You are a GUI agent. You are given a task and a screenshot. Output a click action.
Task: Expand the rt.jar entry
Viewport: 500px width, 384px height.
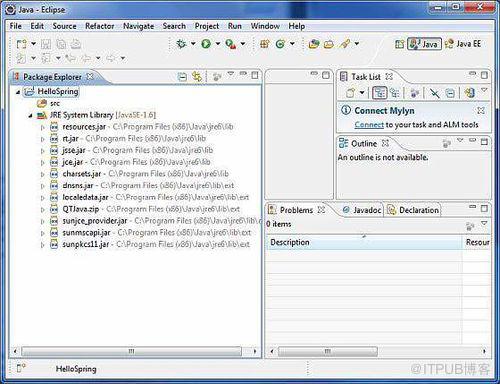click(x=42, y=139)
